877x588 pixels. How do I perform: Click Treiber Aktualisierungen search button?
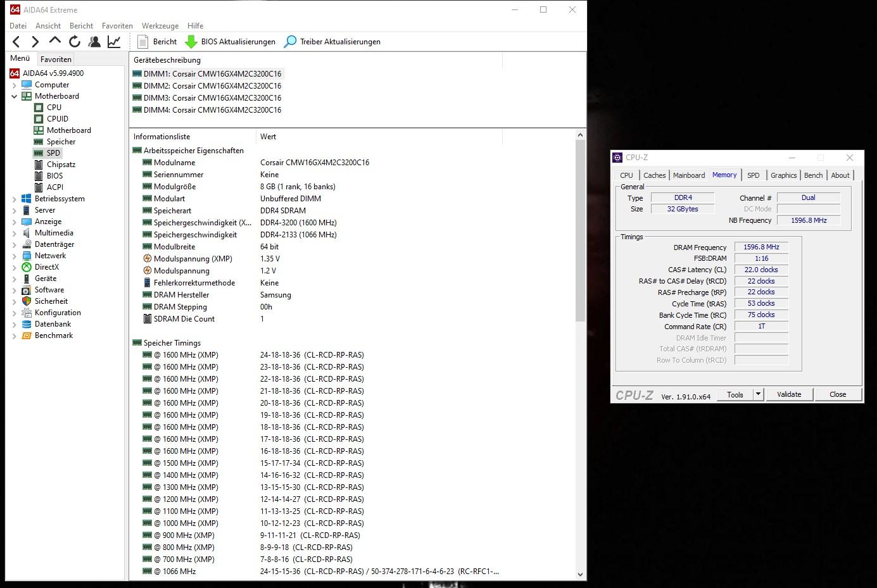coord(332,42)
